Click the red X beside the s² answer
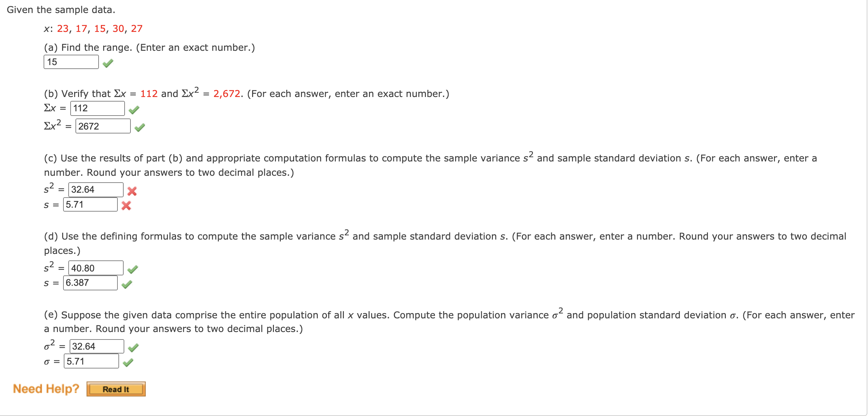Screen dimensions: 868x416 click(132, 191)
